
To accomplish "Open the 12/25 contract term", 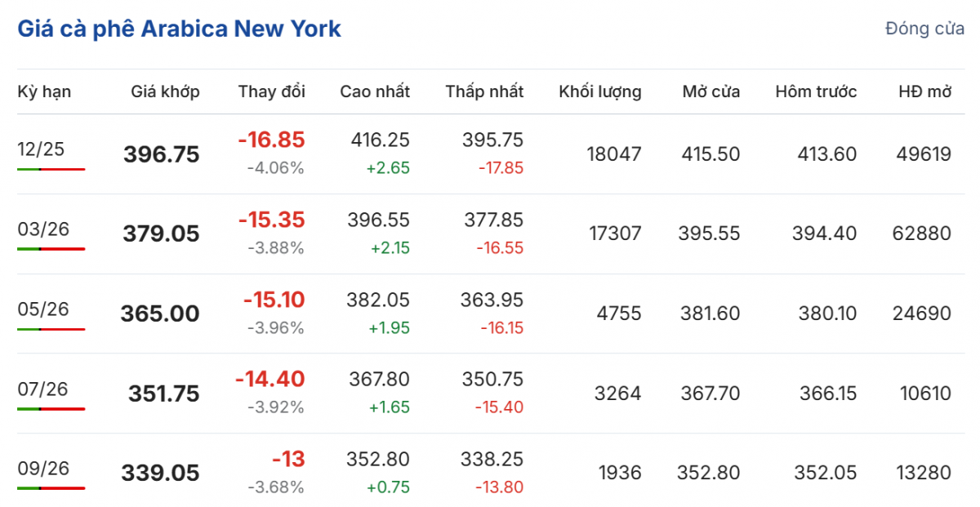I will [x=41, y=149].
